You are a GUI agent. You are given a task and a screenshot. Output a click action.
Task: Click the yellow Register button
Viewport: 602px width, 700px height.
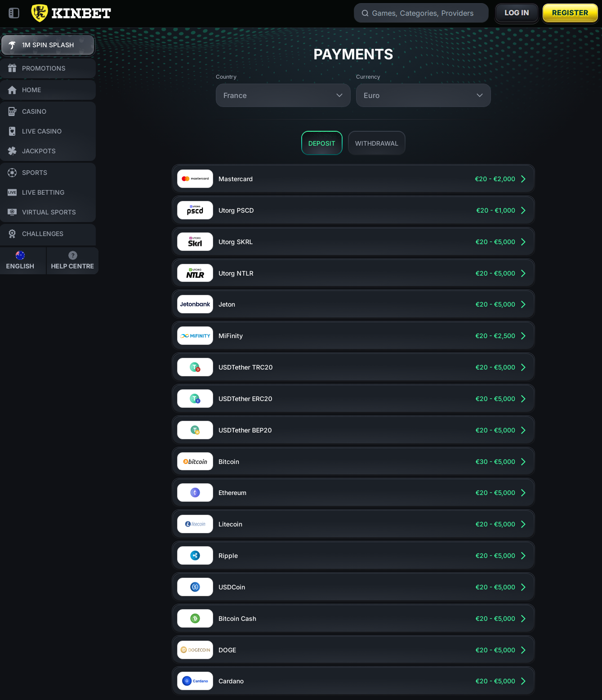(x=570, y=13)
